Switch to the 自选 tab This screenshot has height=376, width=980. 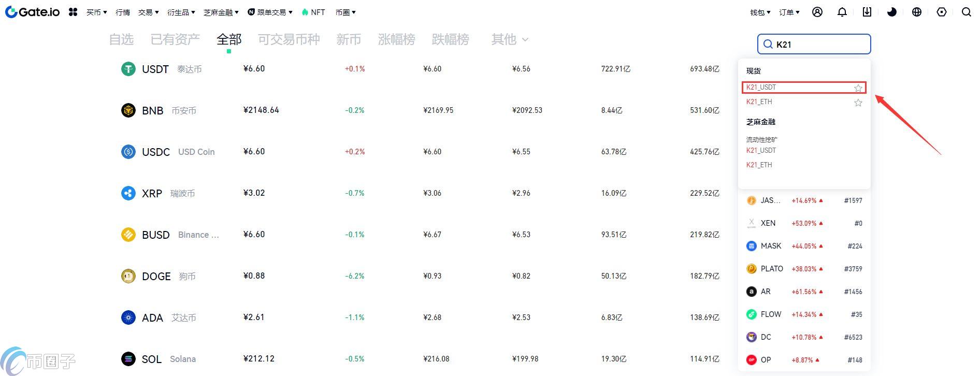coord(121,39)
